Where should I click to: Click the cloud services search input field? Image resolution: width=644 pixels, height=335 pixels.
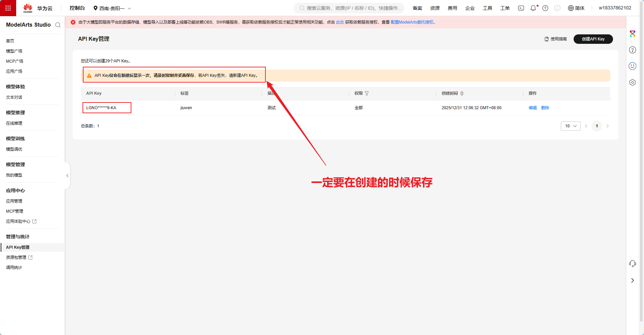[350, 8]
